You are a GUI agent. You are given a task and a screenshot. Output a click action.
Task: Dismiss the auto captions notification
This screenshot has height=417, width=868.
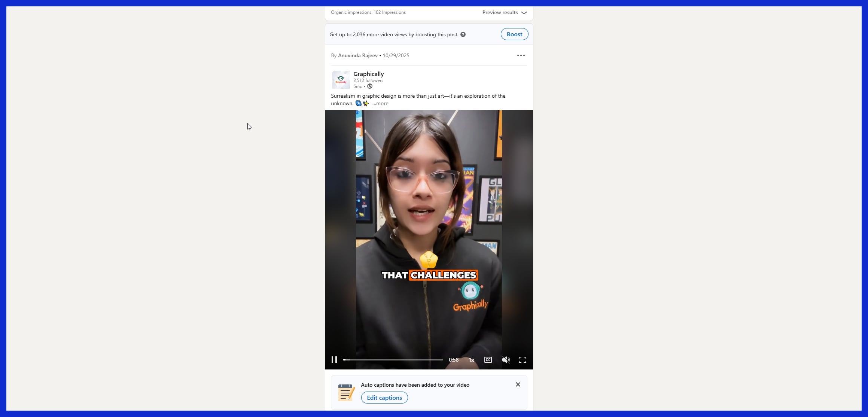click(518, 384)
